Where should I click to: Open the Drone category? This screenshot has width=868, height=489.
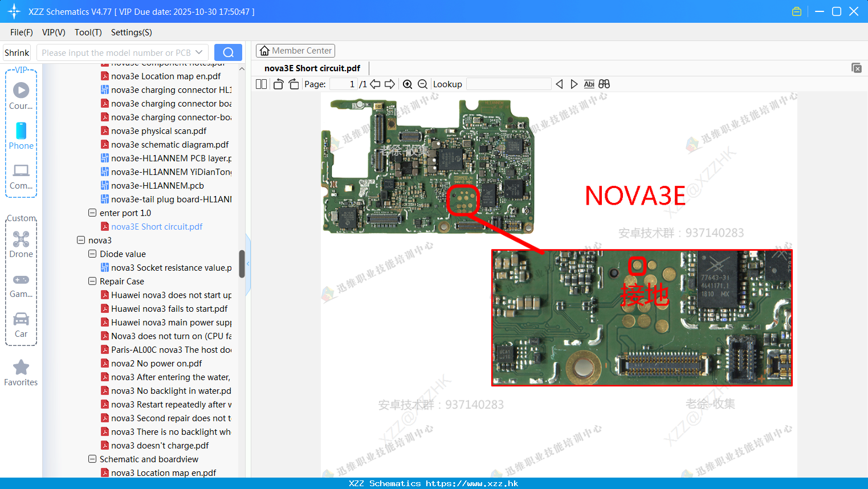(21, 244)
